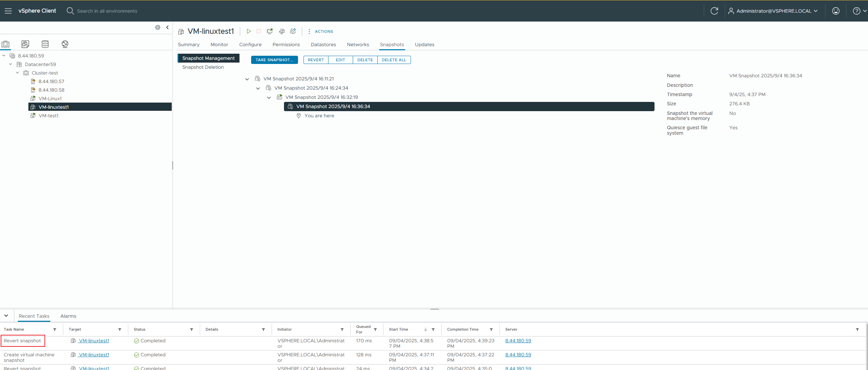This screenshot has width=868, height=370.
Task: Select VM-test1 in inventory tree
Action: [48, 116]
